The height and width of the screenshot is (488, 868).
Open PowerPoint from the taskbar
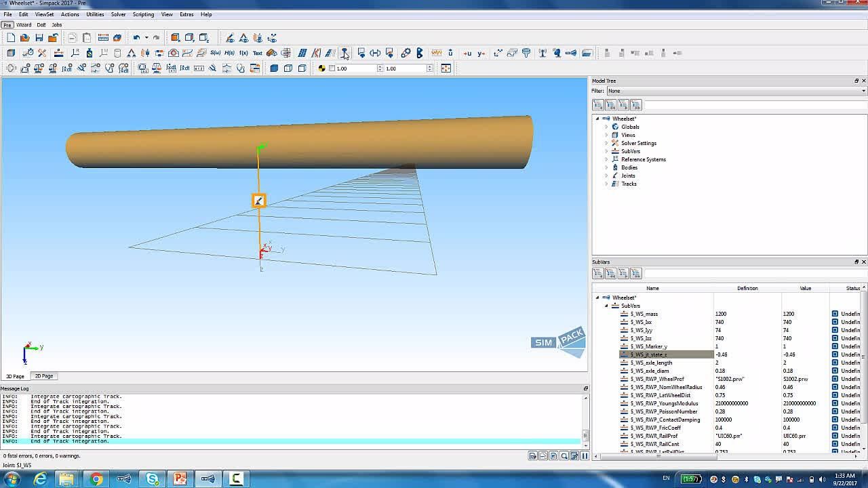pyautogui.click(x=180, y=479)
